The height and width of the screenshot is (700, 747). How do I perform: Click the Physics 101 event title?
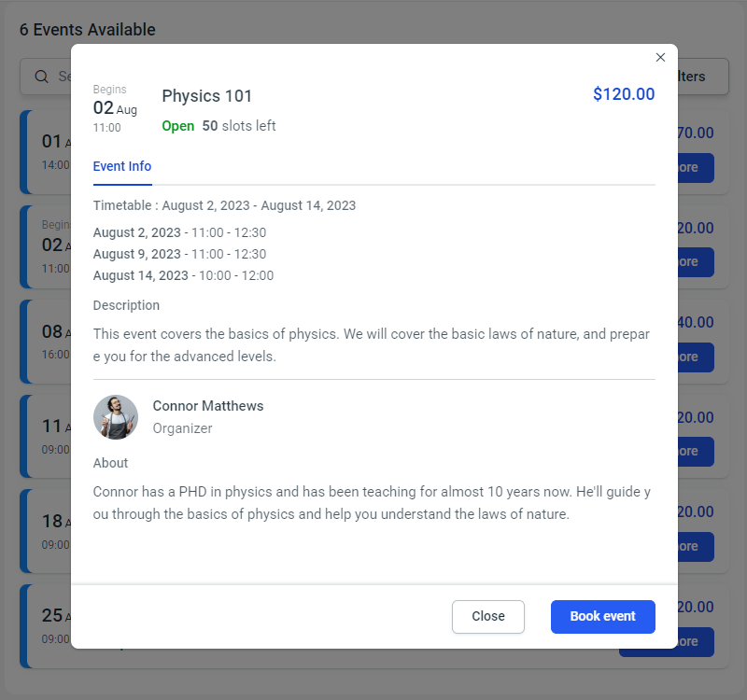click(207, 96)
